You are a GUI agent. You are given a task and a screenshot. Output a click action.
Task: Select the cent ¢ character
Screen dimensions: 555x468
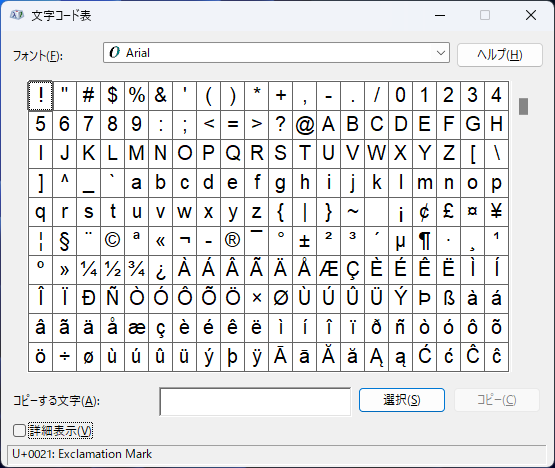coord(425,212)
